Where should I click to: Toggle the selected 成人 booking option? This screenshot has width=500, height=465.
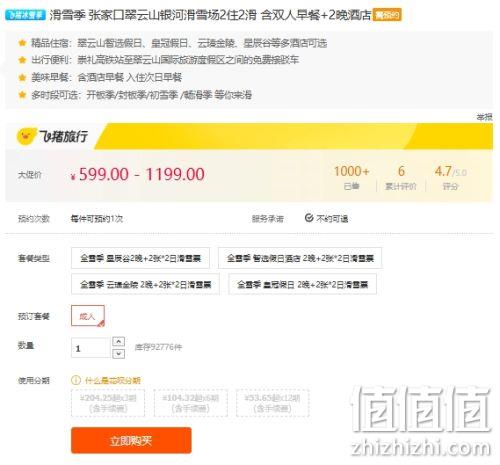(88, 316)
